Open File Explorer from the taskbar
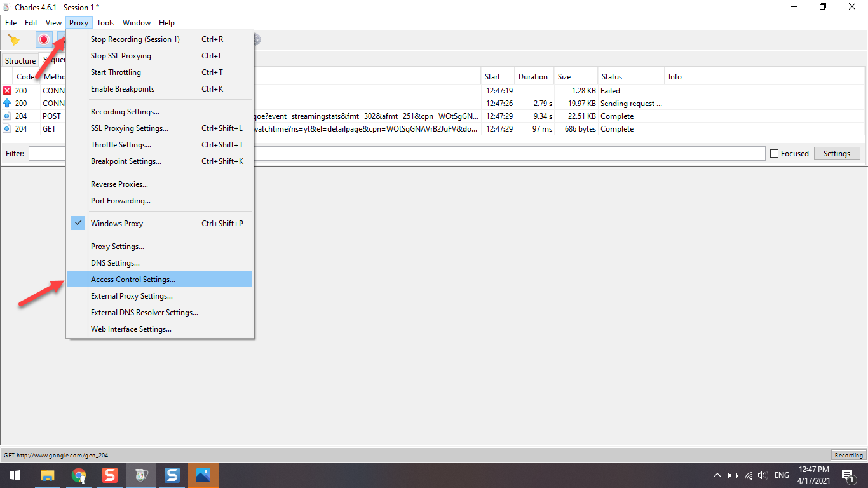Screen dimensions: 868x488 point(48,475)
